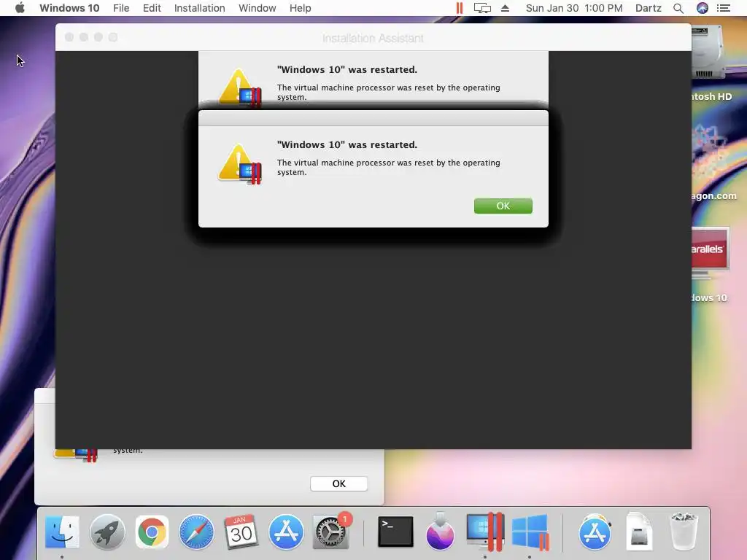Open Notification Center list icon
Image resolution: width=747 pixels, height=560 pixels.
click(724, 8)
